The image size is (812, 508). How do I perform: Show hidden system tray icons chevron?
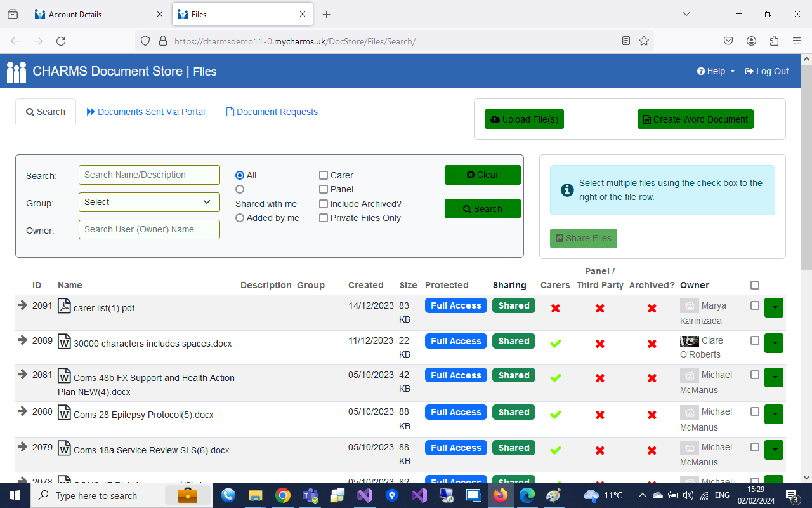click(x=642, y=495)
